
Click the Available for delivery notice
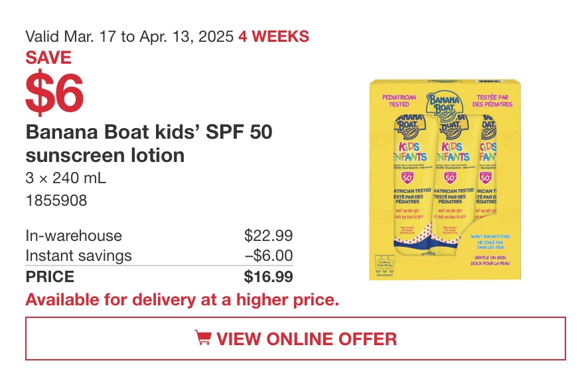[183, 300]
